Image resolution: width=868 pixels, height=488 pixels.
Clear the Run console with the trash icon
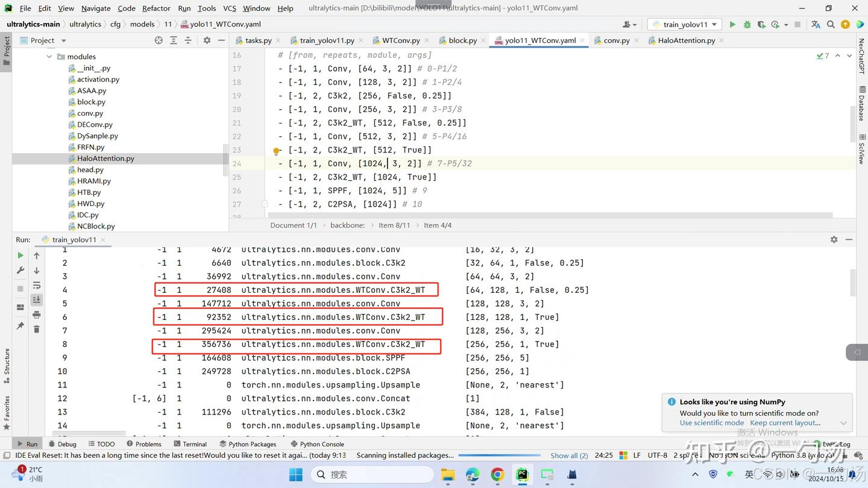[x=37, y=329]
